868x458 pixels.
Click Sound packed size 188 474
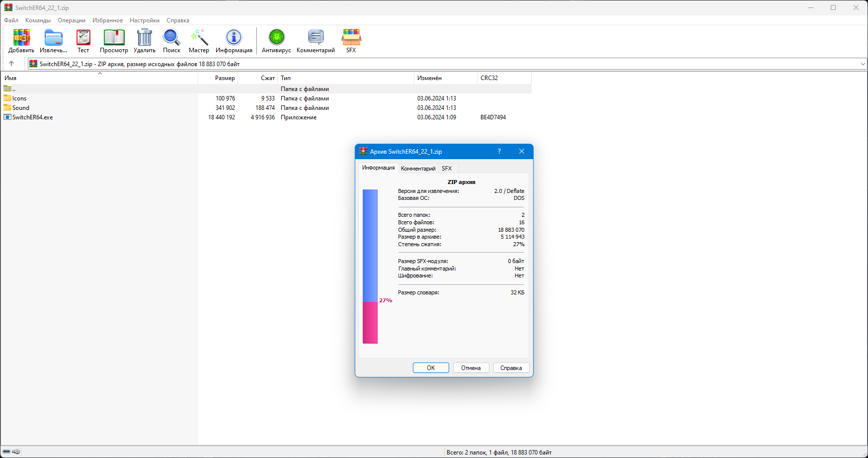pyautogui.click(x=265, y=108)
